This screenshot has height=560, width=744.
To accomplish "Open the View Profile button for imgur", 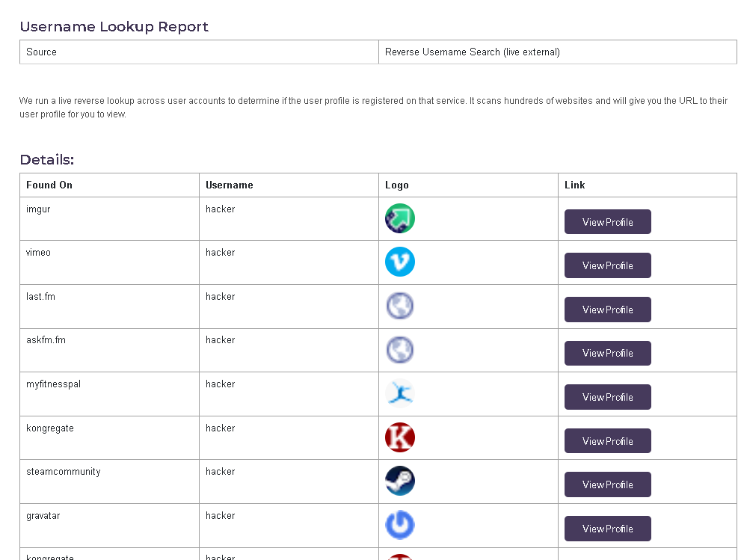I will (607, 221).
